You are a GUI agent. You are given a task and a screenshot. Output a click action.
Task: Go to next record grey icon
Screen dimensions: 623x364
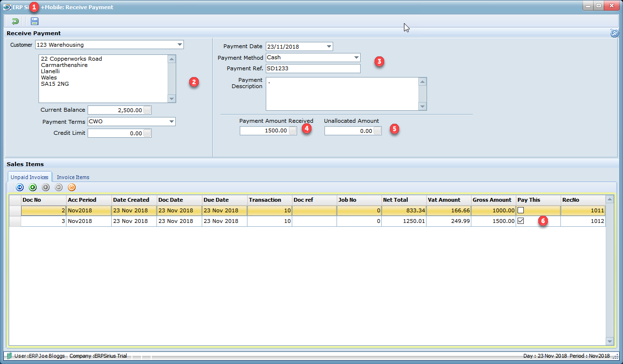[46, 188]
